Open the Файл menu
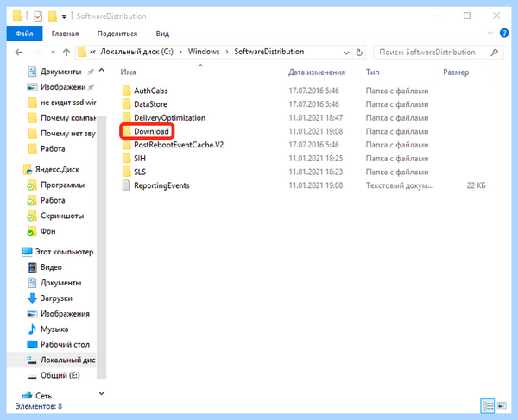This screenshot has width=518, height=420. point(24,34)
